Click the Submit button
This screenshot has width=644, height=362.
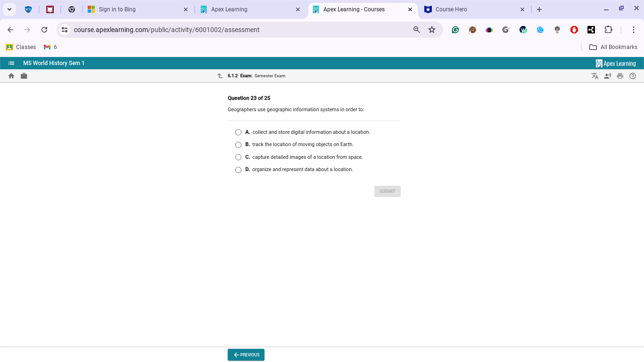(388, 191)
